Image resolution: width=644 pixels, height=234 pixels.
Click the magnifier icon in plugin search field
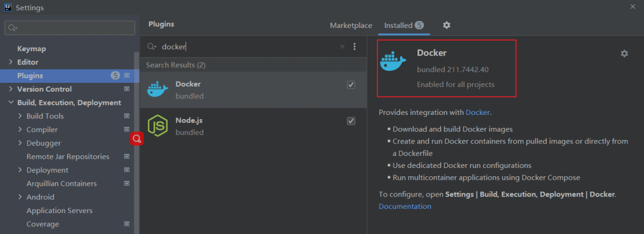[x=151, y=46]
